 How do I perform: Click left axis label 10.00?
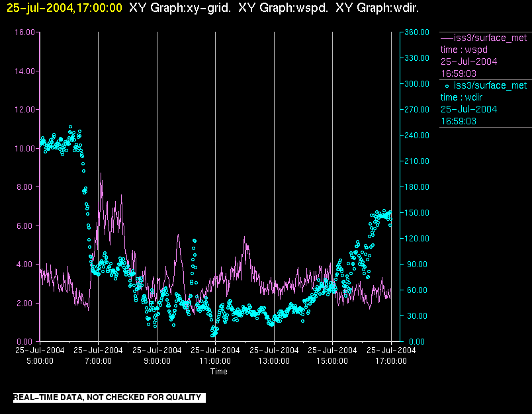click(x=24, y=149)
